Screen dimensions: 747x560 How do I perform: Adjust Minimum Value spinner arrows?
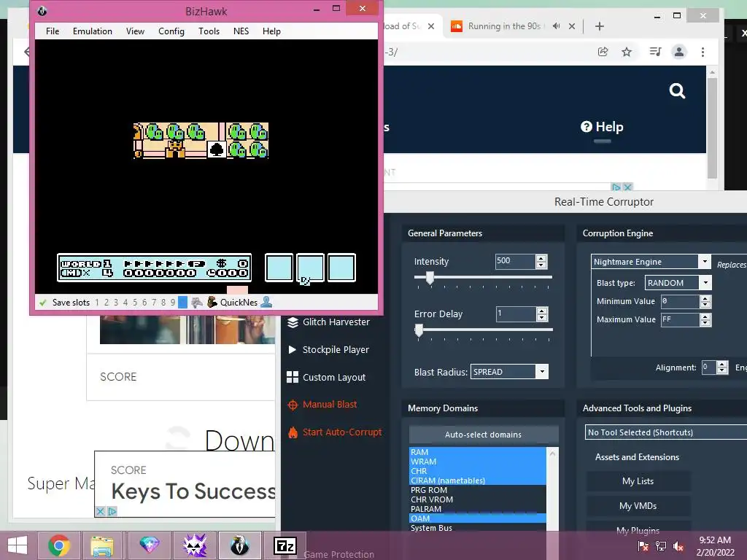coord(705,301)
